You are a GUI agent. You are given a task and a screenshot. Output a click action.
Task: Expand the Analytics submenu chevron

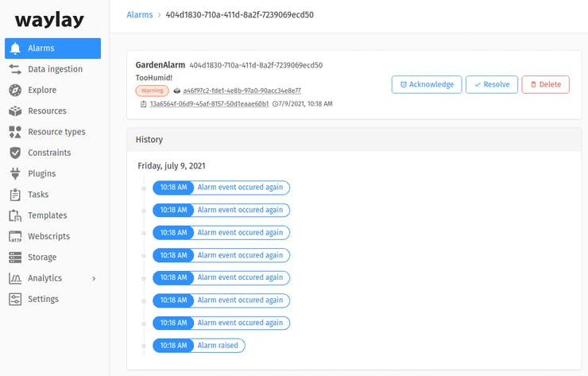click(x=94, y=278)
